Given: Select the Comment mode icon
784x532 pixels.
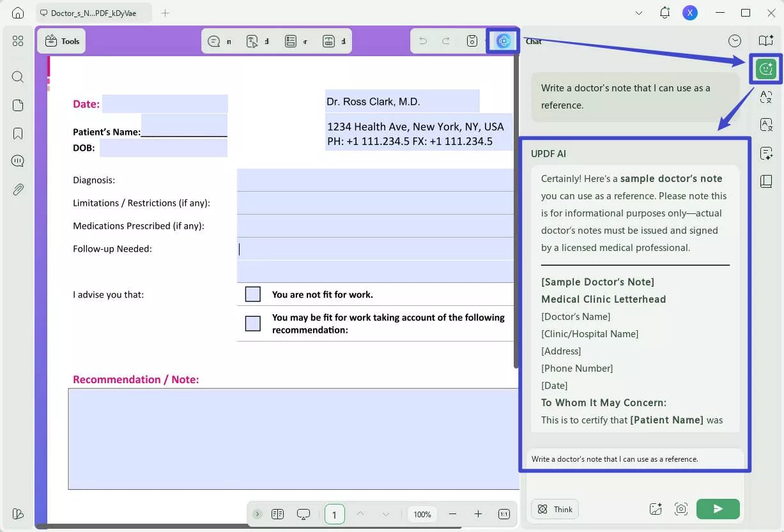Looking at the screenshot, I should pos(214,42).
